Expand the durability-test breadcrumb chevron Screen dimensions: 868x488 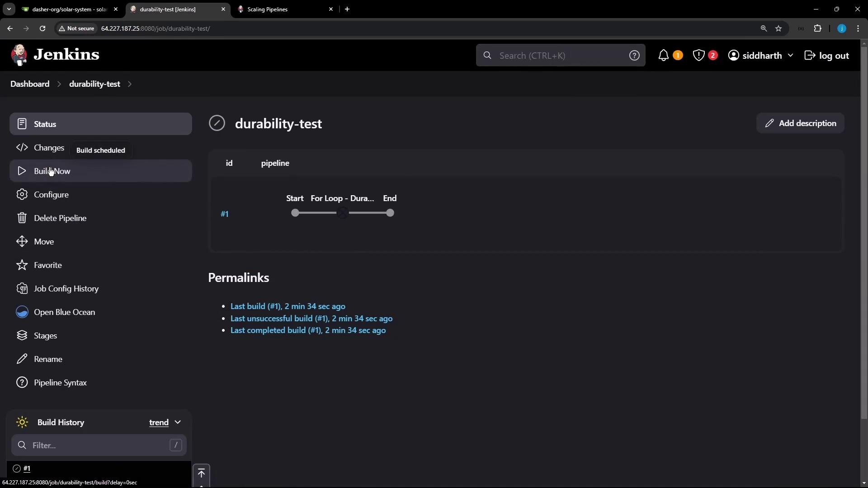[130, 84]
